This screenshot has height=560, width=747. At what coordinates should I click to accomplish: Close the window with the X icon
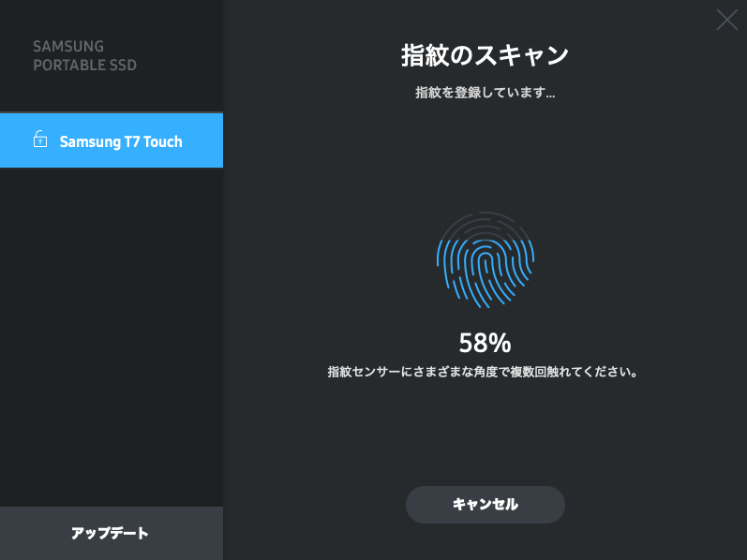click(727, 20)
